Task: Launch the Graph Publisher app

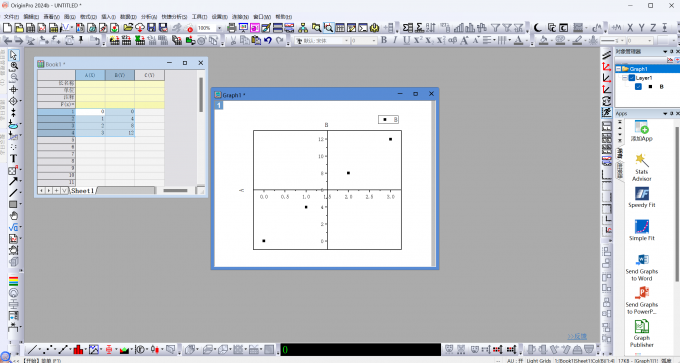Action: pos(641,334)
